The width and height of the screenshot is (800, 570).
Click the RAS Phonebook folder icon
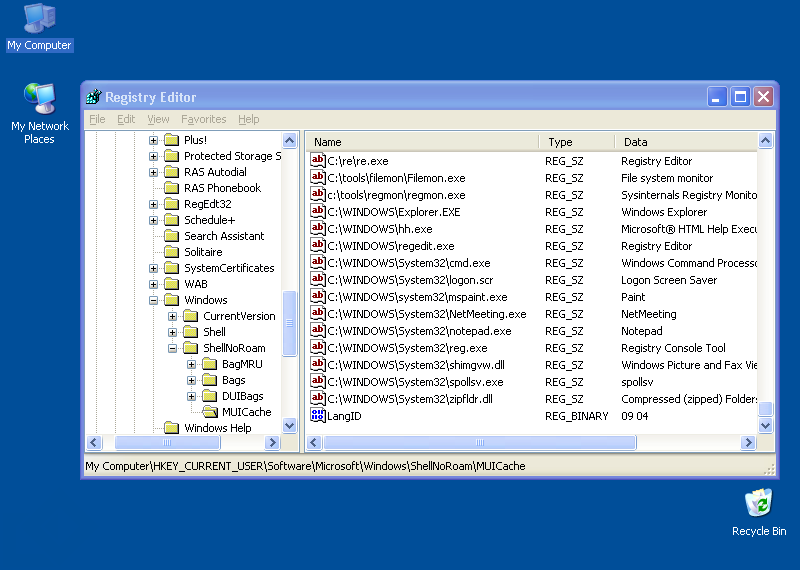pyautogui.click(x=172, y=188)
